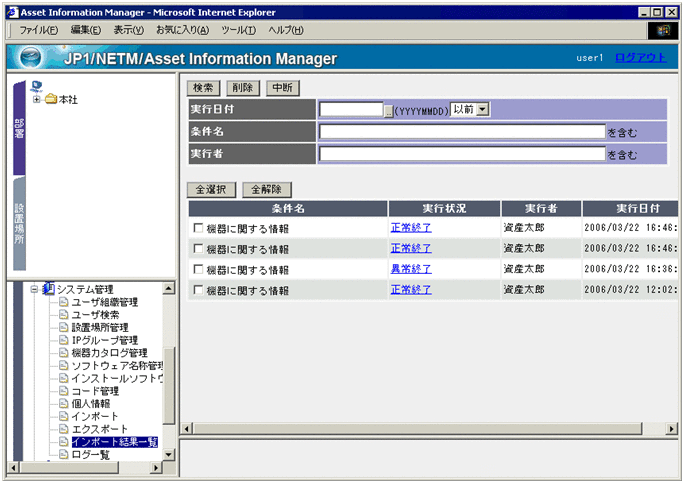Screen dimensions: 685x485
Task: Click inside the 条件名 text field
Action: 461,131
